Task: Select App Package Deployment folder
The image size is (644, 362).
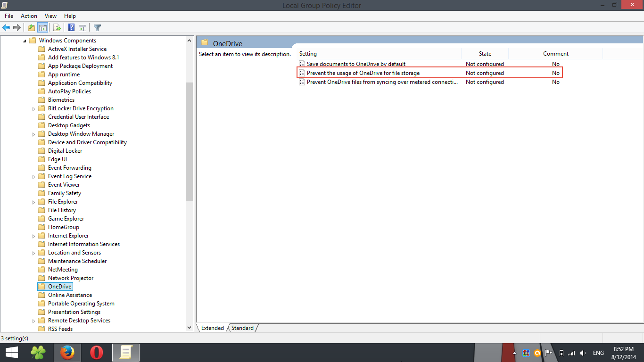Action: [x=80, y=66]
